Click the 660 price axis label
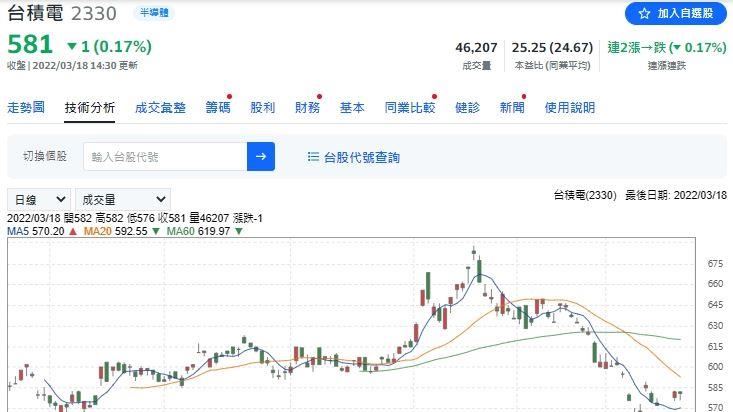 click(x=715, y=284)
